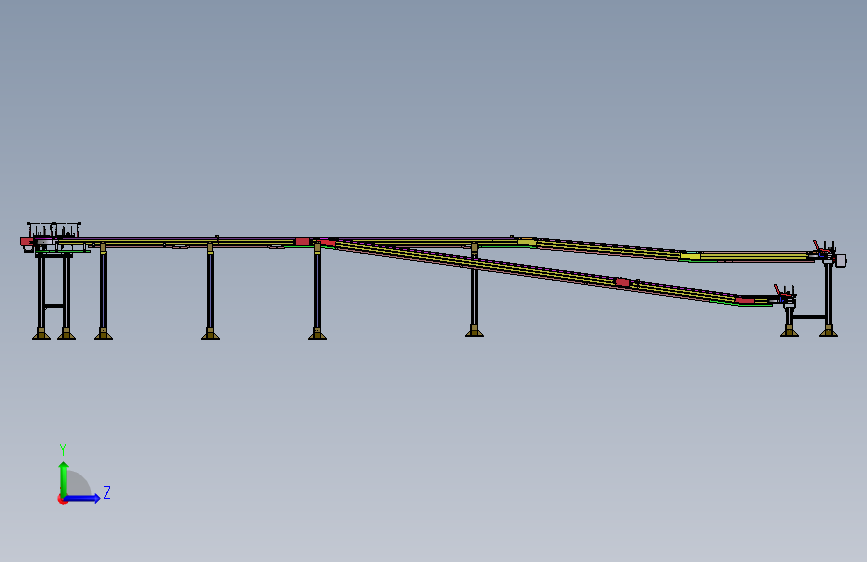Select the railed guard frame atop the left end

click(x=54, y=230)
